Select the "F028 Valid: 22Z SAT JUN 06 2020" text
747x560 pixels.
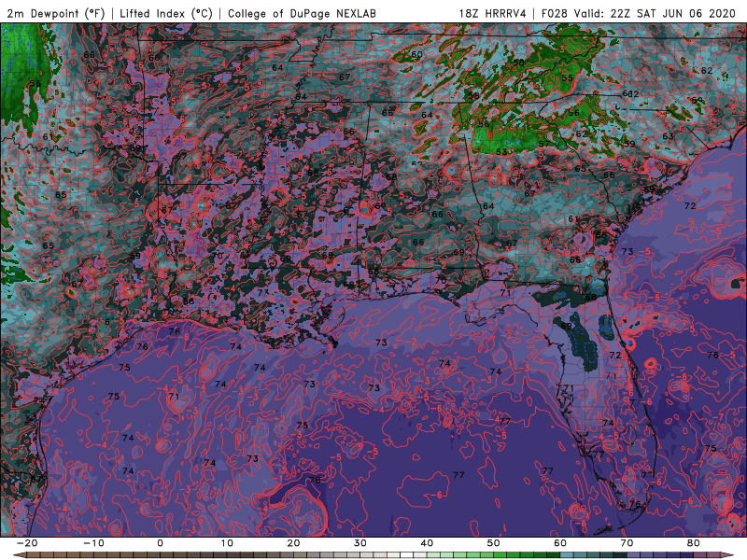click(639, 13)
